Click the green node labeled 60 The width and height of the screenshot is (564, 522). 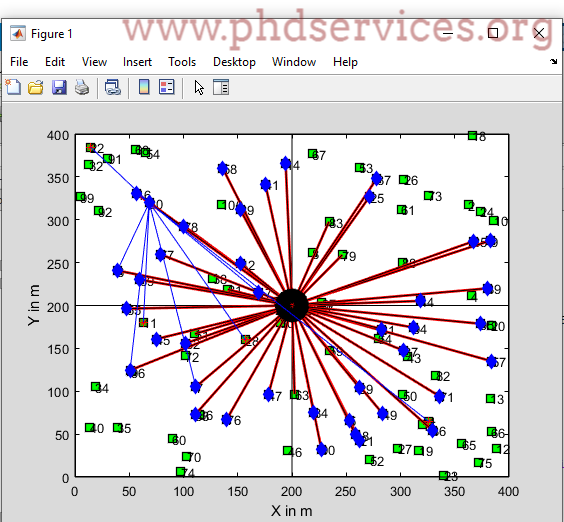click(x=173, y=439)
